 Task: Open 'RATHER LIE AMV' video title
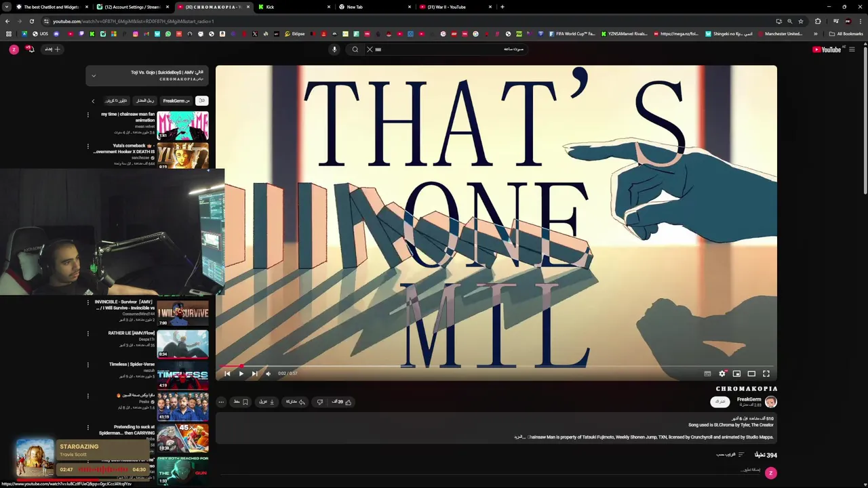tap(132, 333)
